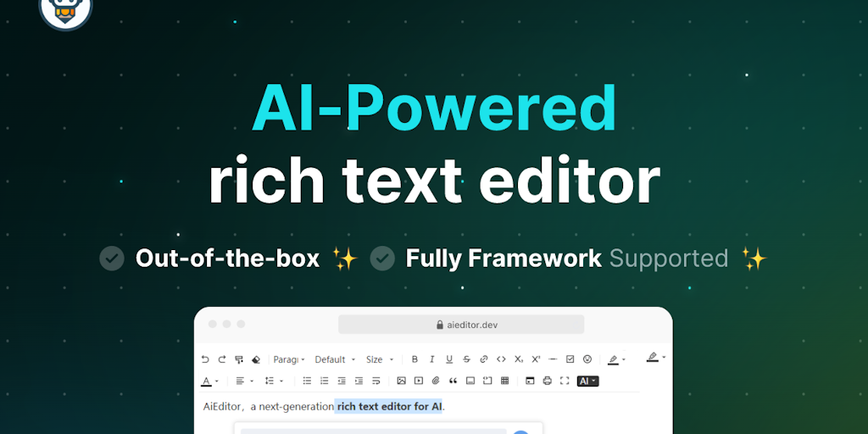
Task: Toggle the task list checkbox icon
Action: coord(570,359)
